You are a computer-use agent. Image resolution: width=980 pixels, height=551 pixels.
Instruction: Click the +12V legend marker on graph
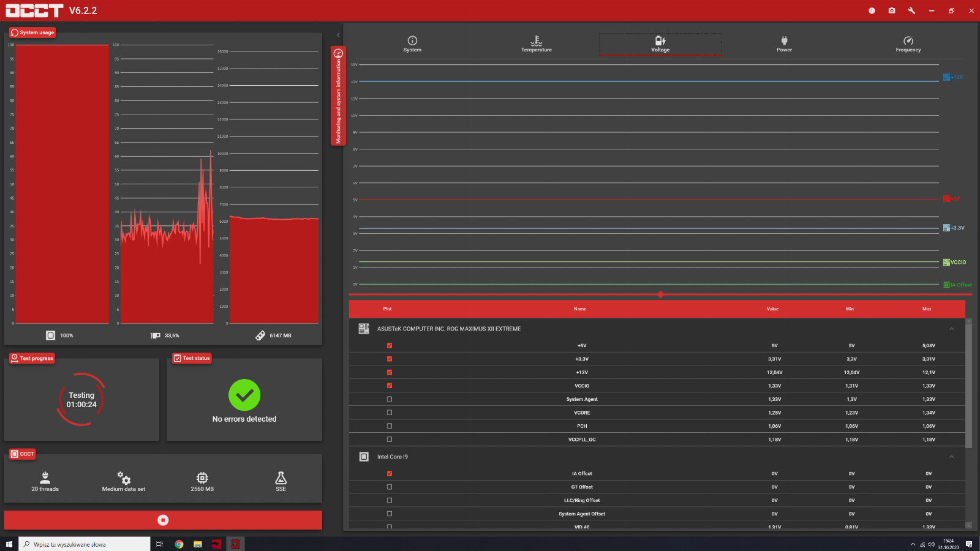pyautogui.click(x=946, y=77)
